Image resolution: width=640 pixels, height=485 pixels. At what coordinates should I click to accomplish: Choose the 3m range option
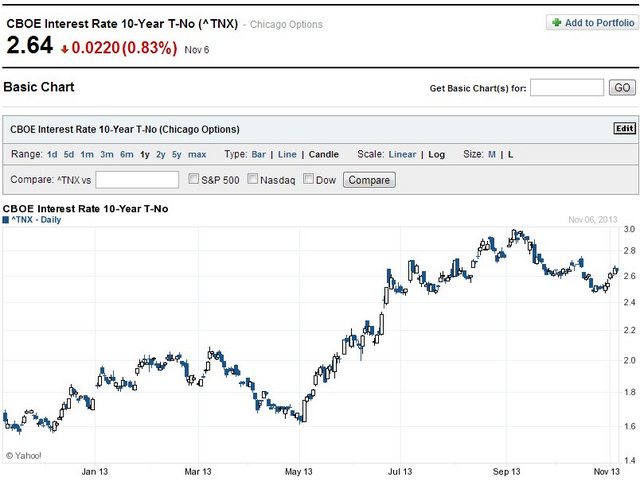coord(107,154)
